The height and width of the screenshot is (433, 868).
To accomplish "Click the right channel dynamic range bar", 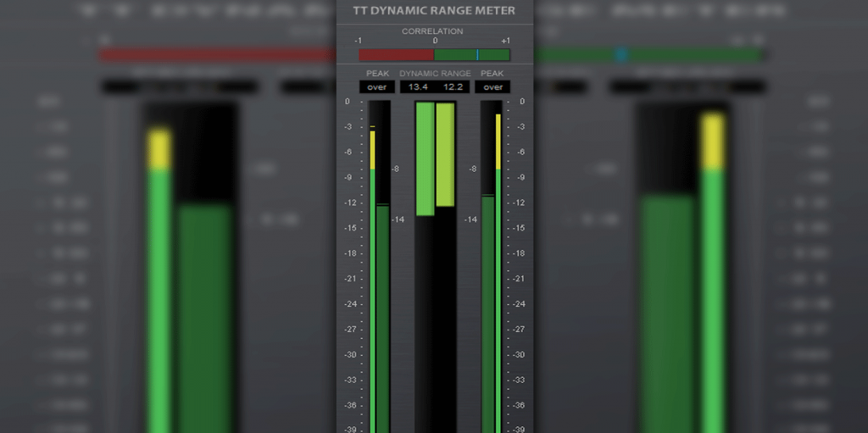I will click(445, 154).
